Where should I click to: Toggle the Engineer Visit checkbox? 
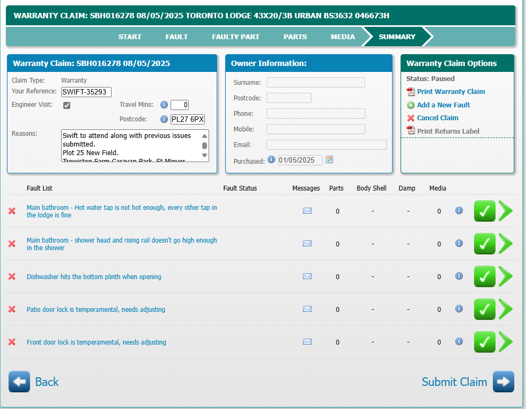(x=67, y=105)
